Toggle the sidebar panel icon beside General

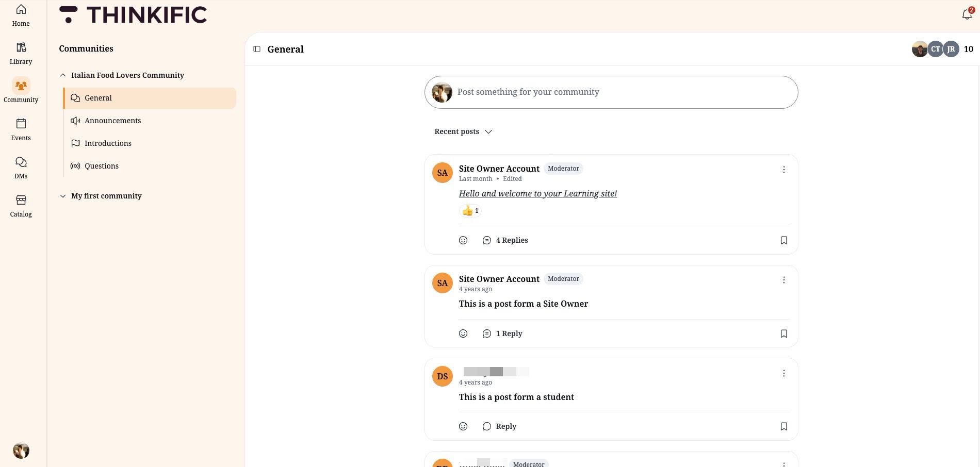[x=257, y=49]
